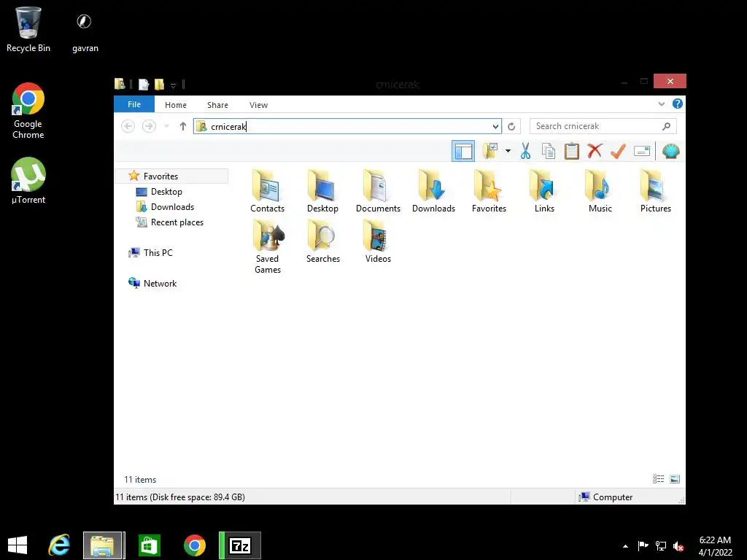
Task: Open Classic Shell settings shell icon
Action: (671, 152)
